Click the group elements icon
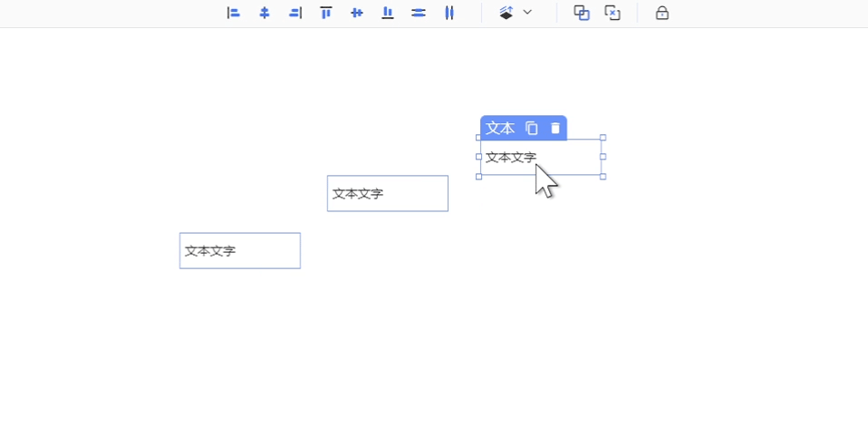 coord(582,13)
